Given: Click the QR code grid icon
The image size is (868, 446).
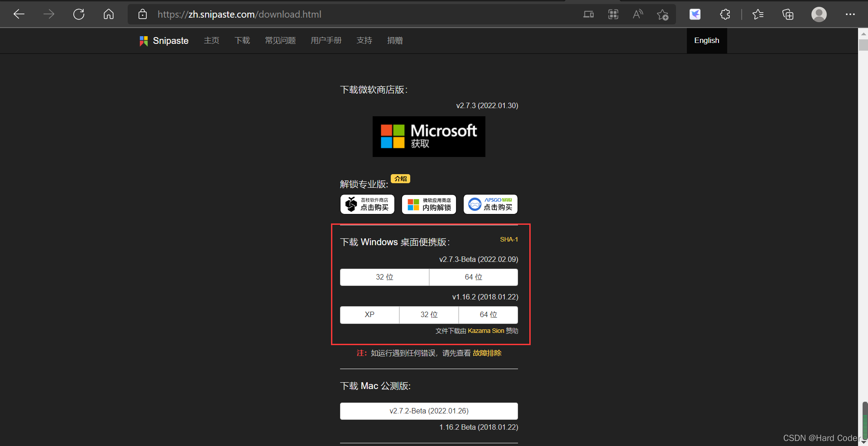Looking at the screenshot, I should pos(613,14).
